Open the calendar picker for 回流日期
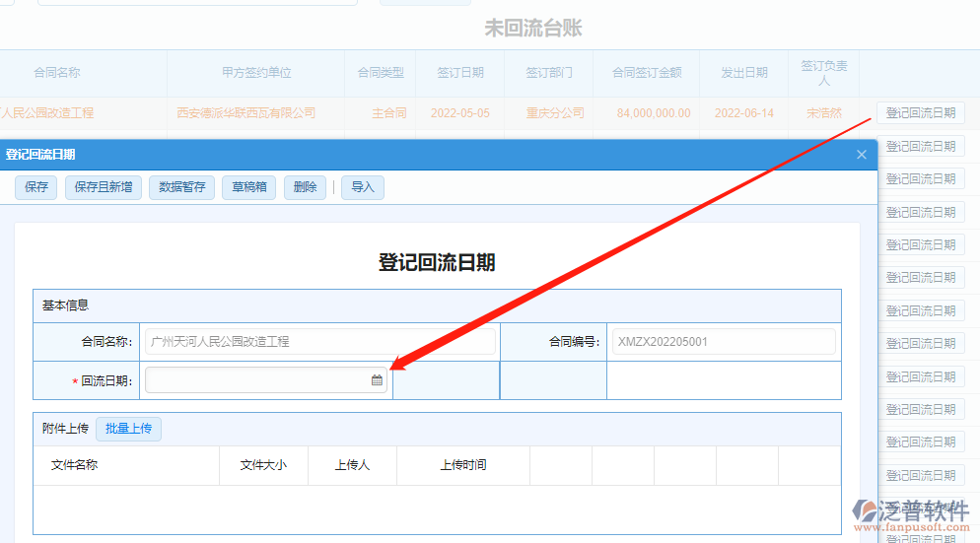The image size is (980, 543). pyautogui.click(x=377, y=380)
